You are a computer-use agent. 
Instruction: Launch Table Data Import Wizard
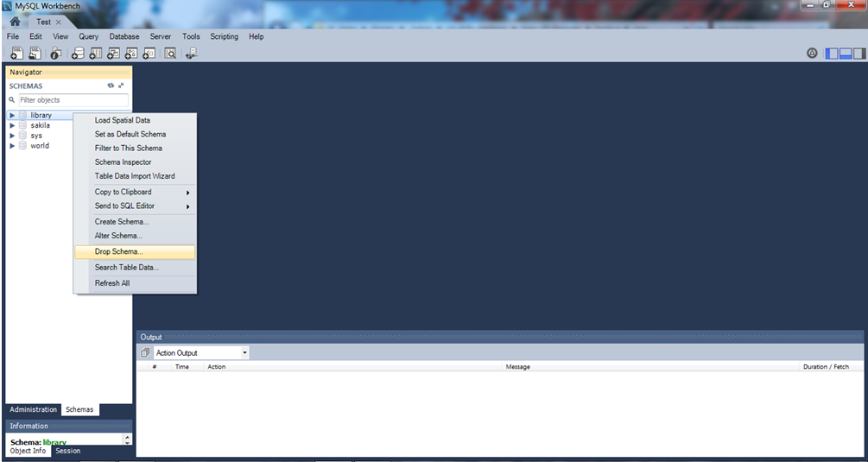point(135,176)
